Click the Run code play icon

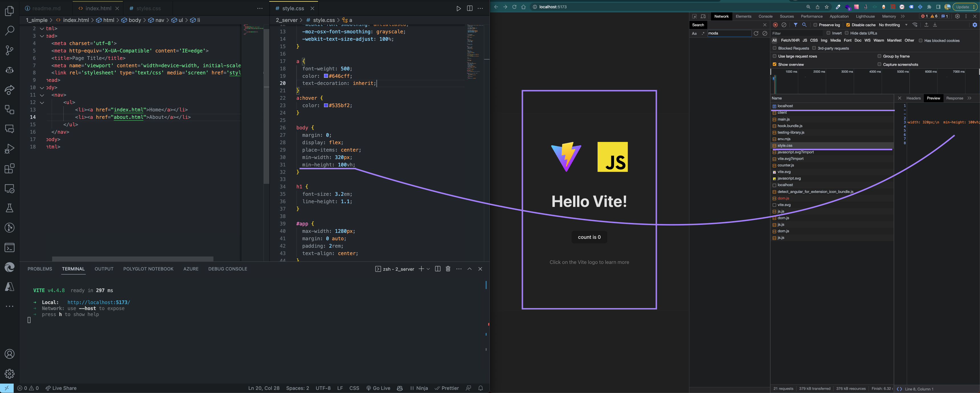pos(459,8)
